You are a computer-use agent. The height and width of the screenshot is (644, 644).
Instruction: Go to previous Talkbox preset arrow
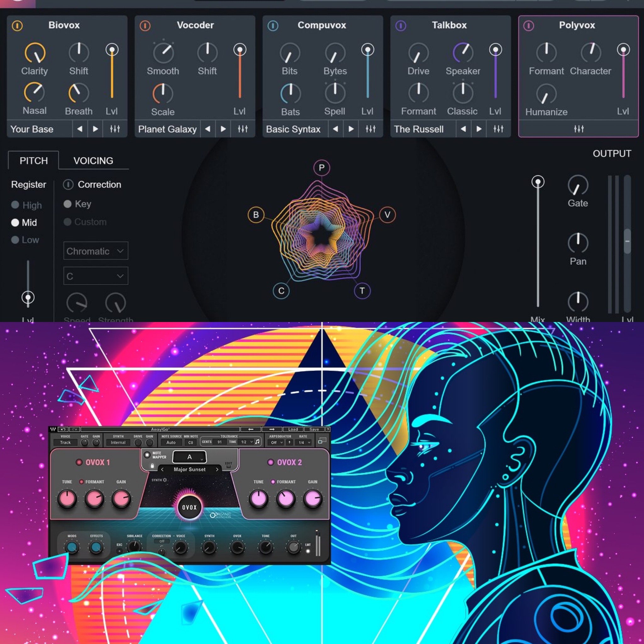pos(463,129)
